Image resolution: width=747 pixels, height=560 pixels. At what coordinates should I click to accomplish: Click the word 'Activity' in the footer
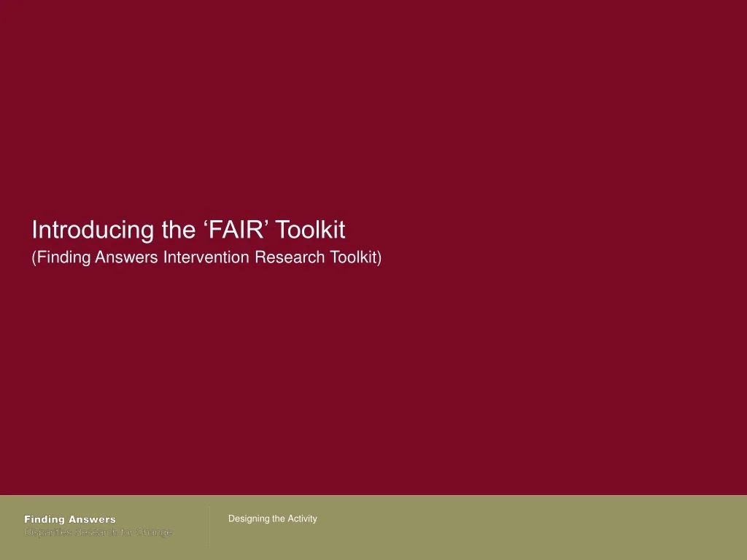302,518
